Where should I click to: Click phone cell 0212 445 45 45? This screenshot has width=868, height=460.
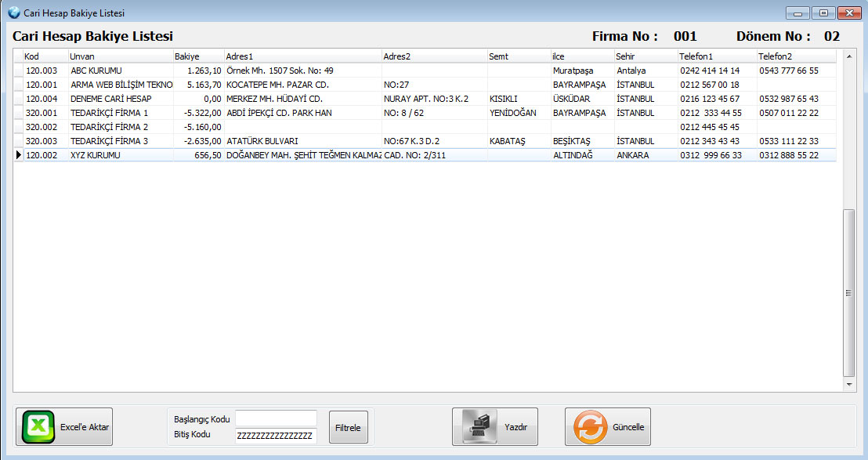[x=718, y=127]
